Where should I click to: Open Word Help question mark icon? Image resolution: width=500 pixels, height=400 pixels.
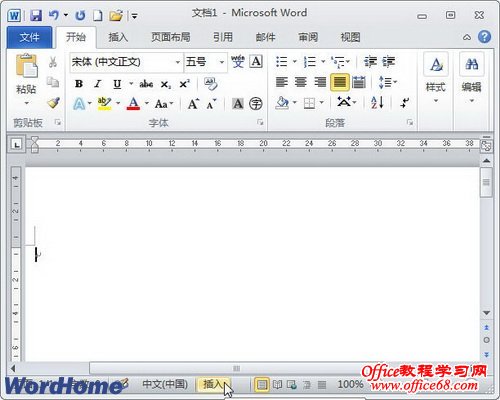484,37
